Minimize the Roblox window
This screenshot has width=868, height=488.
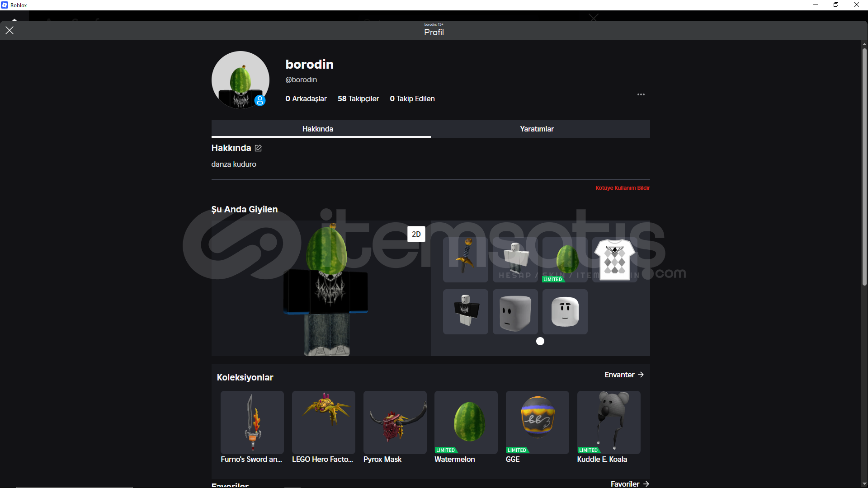click(x=816, y=5)
